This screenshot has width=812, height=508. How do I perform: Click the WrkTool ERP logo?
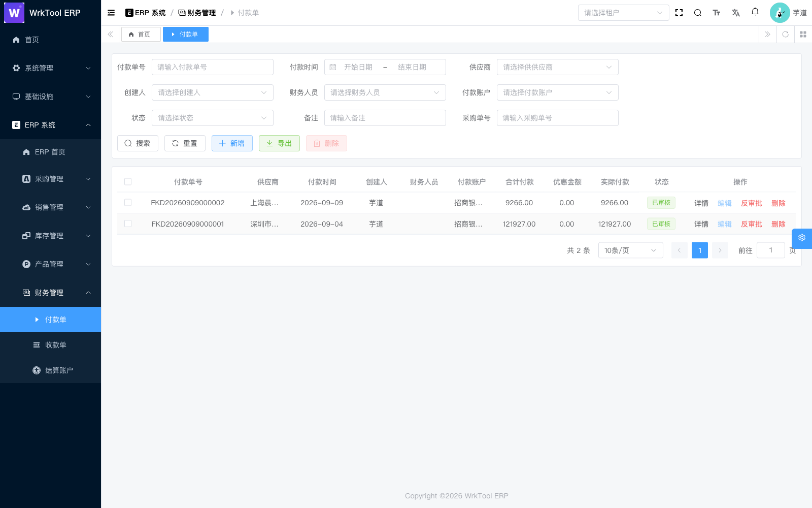coord(14,13)
